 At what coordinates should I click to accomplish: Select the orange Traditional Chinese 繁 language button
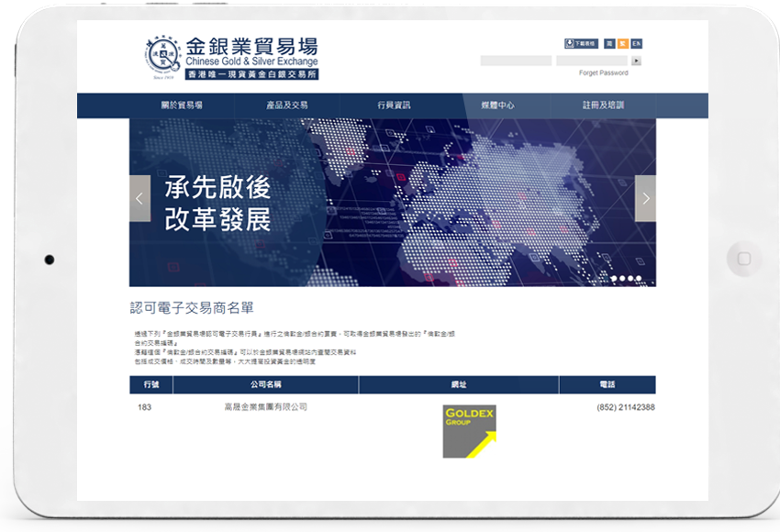pos(623,44)
